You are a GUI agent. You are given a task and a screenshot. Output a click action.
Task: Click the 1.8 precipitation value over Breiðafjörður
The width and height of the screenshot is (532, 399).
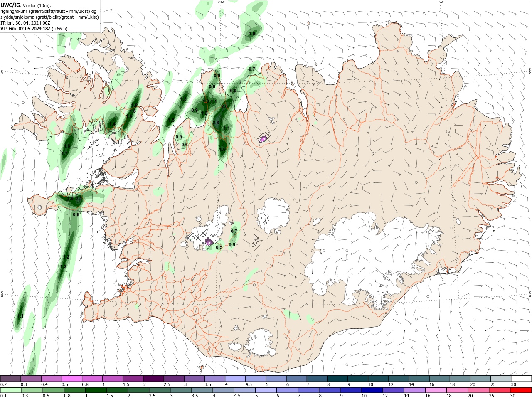[67, 146]
